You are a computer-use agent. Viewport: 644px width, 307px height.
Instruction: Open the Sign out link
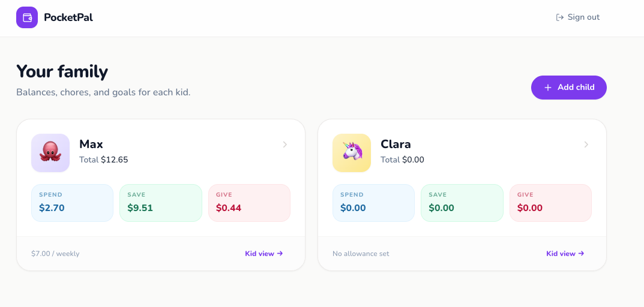577,17
